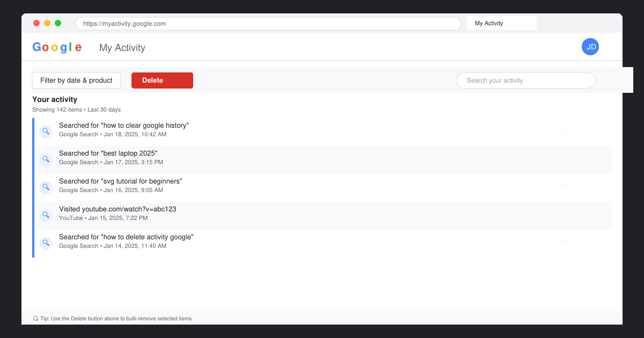
Task: Open more options for "how to clear google history"
Action: click(566, 130)
